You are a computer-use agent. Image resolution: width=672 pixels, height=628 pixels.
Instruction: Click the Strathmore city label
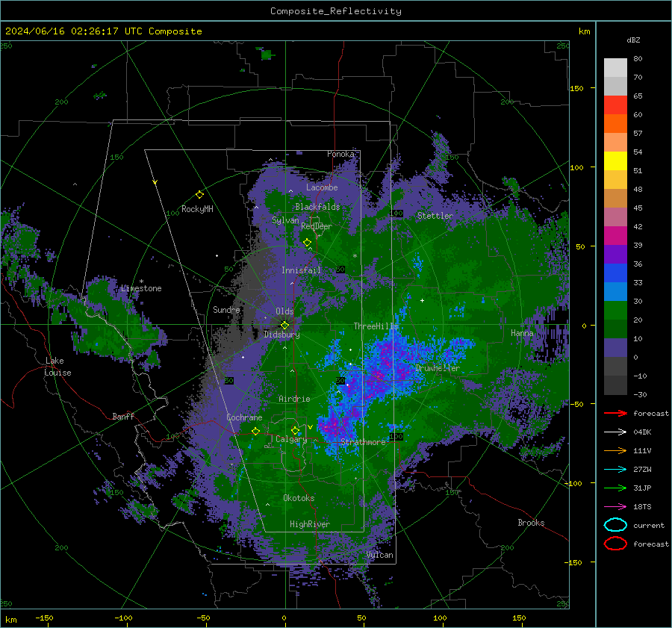[x=363, y=442]
